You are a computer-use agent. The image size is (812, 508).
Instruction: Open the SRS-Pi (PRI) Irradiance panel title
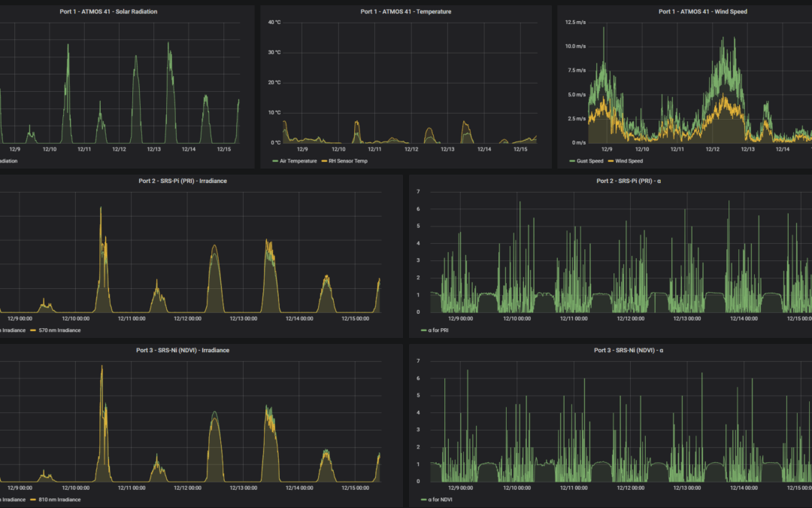[x=183, y=181]
